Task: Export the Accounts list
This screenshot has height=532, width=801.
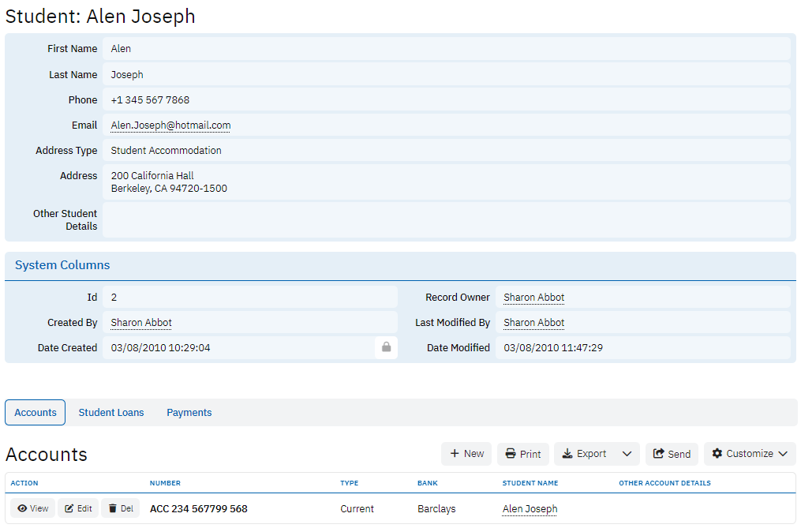Action: tap(584, 454)
